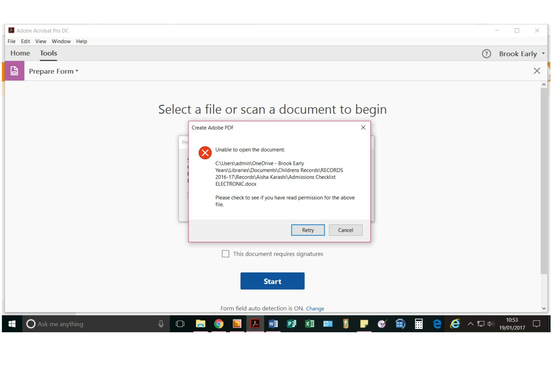The image size is (555, 392).
Task: Open Microsoft Publisher from the taskbar
Action: [x=291, y=324]
